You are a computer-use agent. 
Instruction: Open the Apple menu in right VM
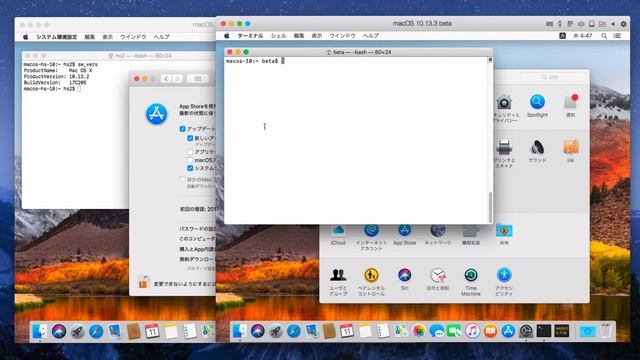(227, 36)
